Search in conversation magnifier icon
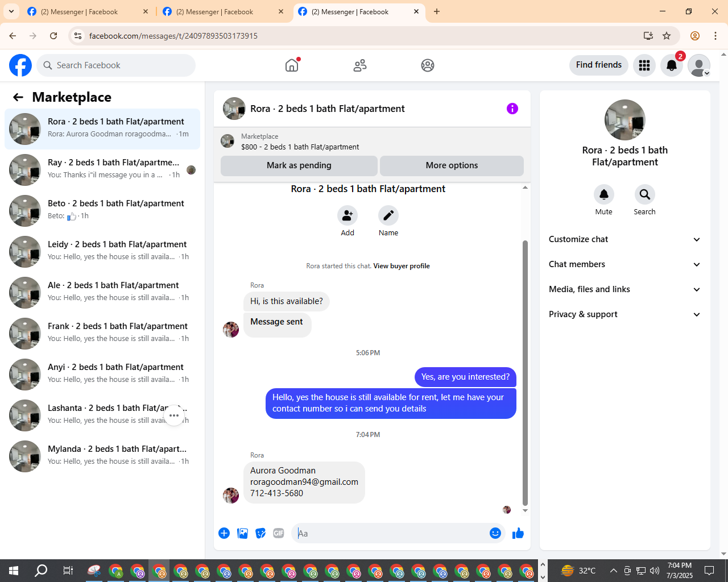 [645, 194]
